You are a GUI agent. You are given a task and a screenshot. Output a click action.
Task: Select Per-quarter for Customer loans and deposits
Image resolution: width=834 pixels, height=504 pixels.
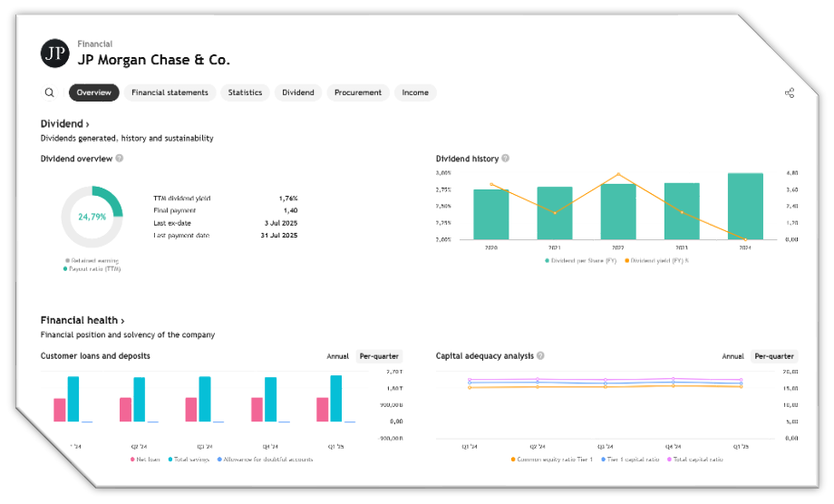[x=379, y=356]
